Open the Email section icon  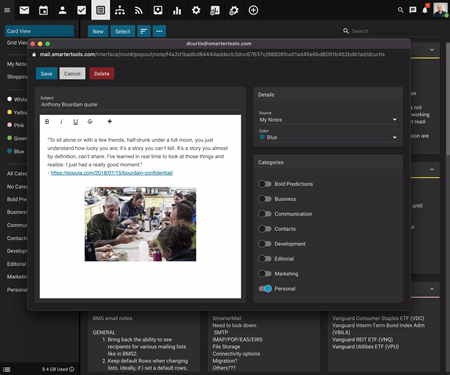(24, 10)
